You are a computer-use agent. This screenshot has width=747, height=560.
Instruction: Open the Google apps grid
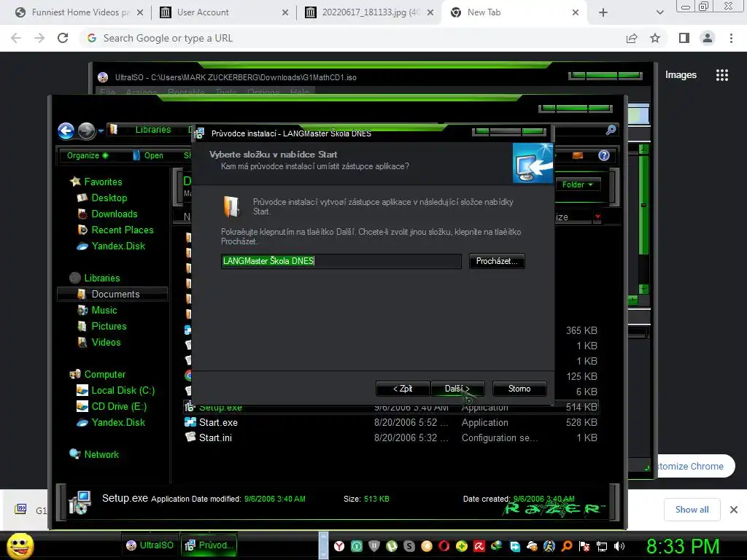click(722, 75)
